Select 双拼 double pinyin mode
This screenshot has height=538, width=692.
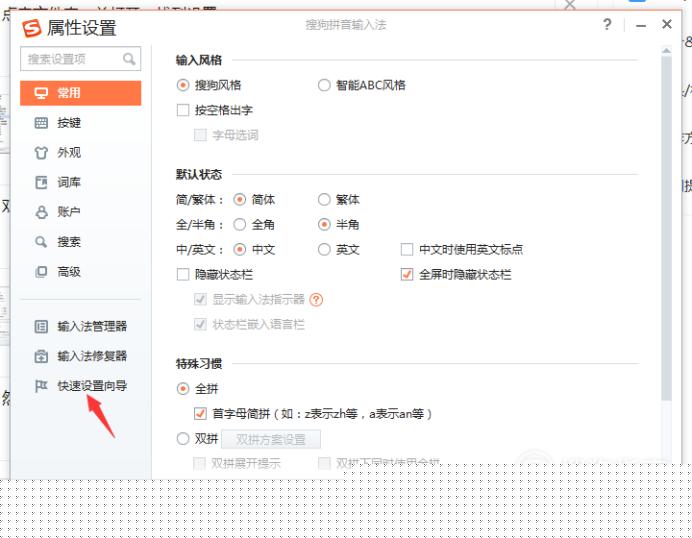[183, 439]
